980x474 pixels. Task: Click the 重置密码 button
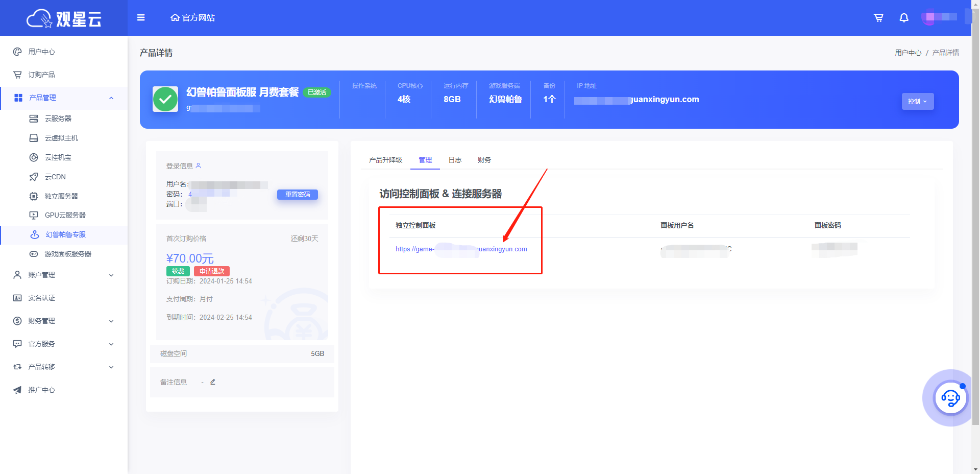[x=297, y=195]
